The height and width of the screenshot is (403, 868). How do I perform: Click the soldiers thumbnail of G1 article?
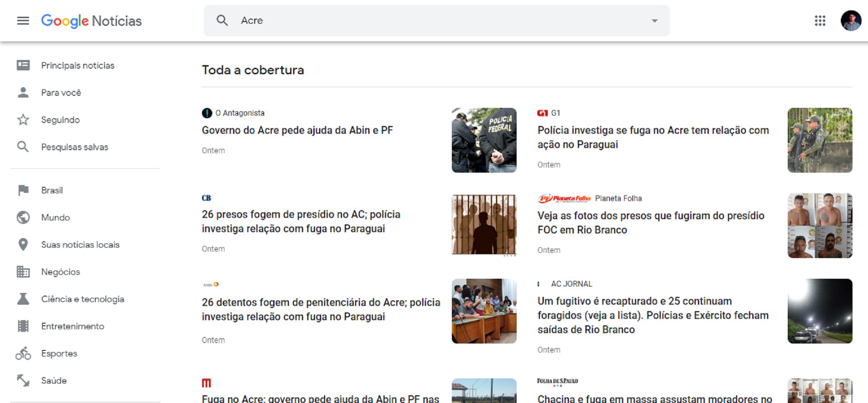point(820,140)
